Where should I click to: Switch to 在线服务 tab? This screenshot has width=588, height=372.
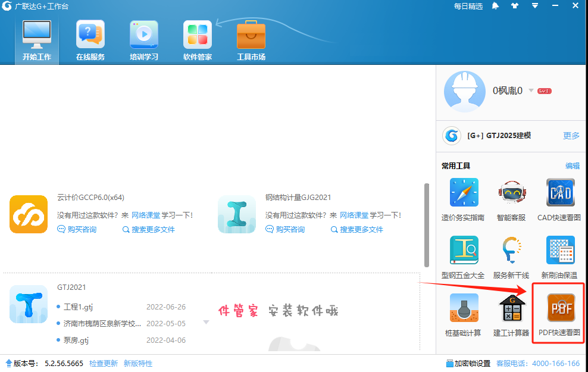click(90, 40)
